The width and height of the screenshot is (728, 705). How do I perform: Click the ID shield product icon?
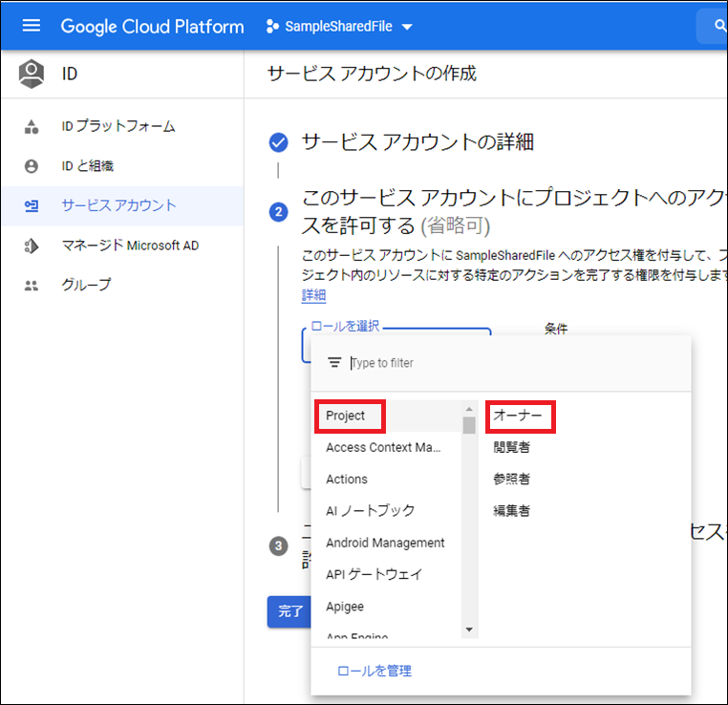click(32, 74)
